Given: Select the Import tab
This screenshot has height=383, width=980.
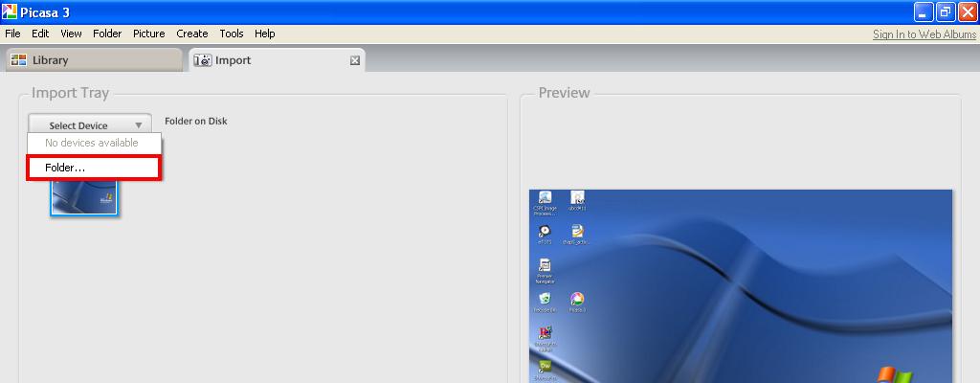Looking at the screenshot, I should (x=233, y=60).
